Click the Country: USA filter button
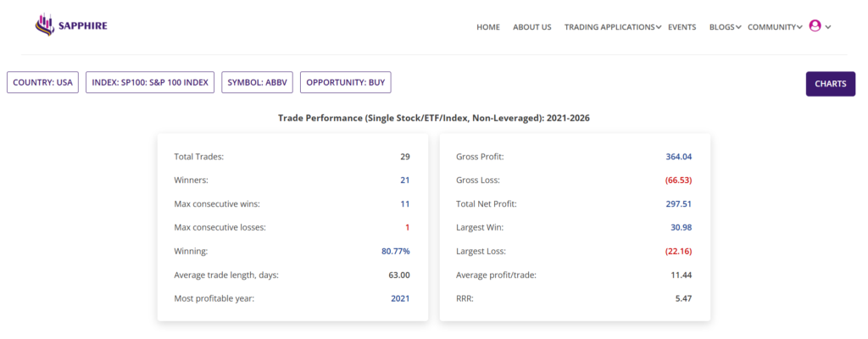This screenshot has width=868, height=339. point(43,83)
